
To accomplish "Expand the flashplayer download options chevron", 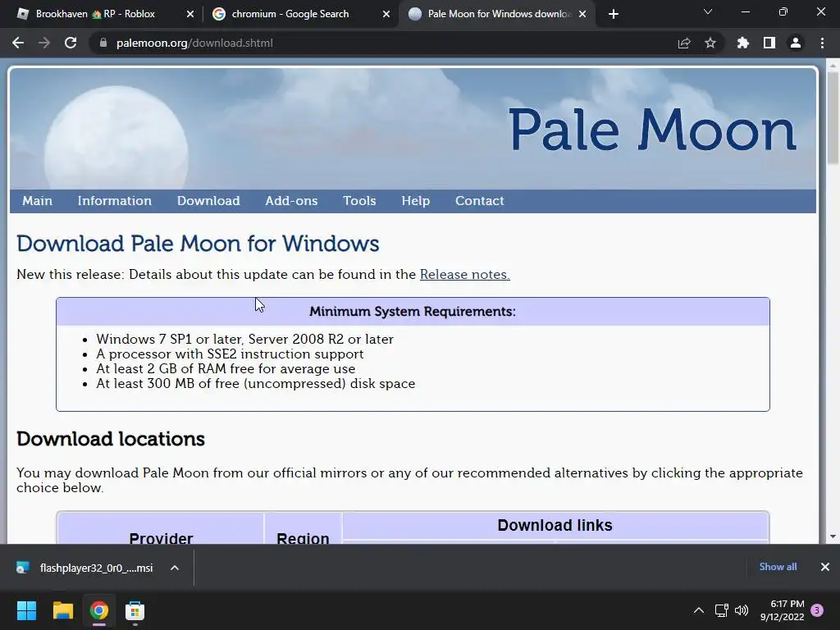I will coord(175,568).
